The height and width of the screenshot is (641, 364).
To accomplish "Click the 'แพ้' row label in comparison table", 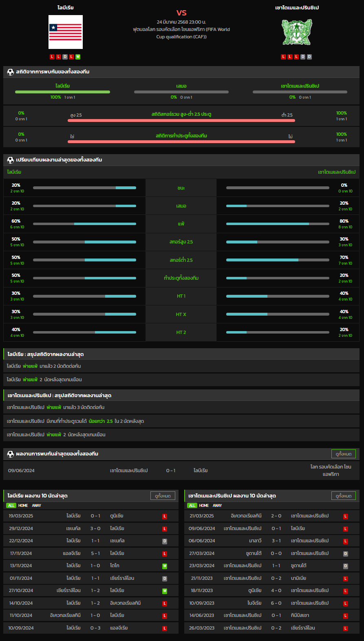I will (181, 224).
